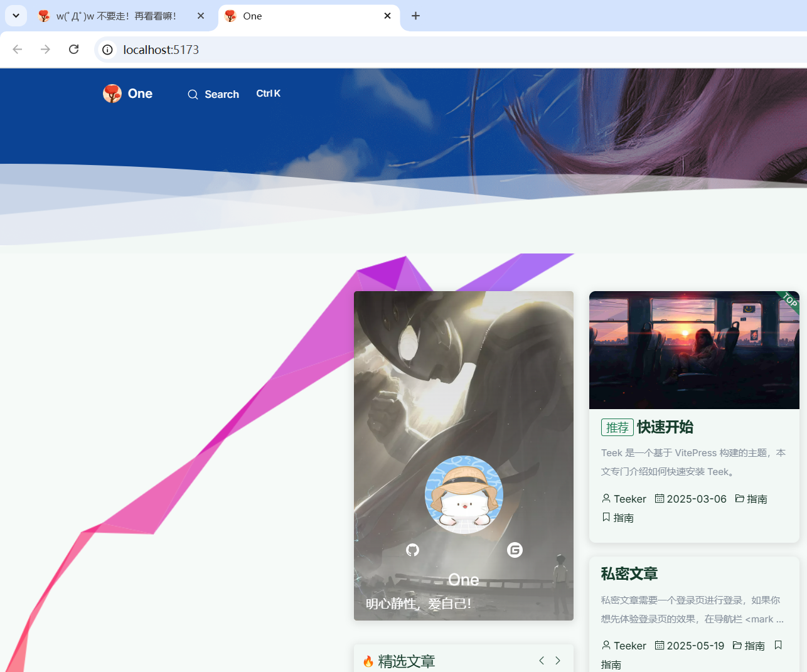807x672 pixels.
Task: Go forward in browser history
Action: 45,50
